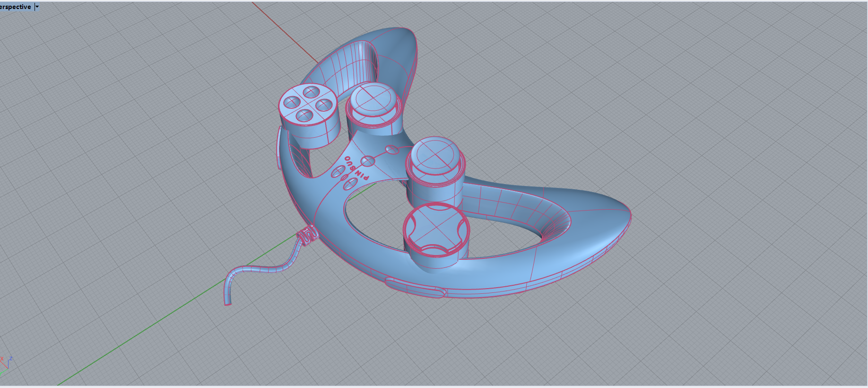Screen dimensions: 868x388
Task: Click the center round button between small ovals
Action: [368, 161]
